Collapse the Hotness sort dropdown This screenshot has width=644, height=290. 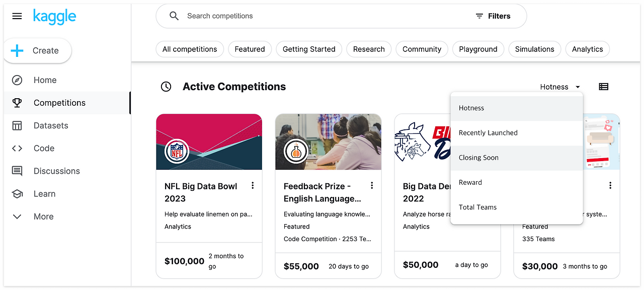(559, 87)
